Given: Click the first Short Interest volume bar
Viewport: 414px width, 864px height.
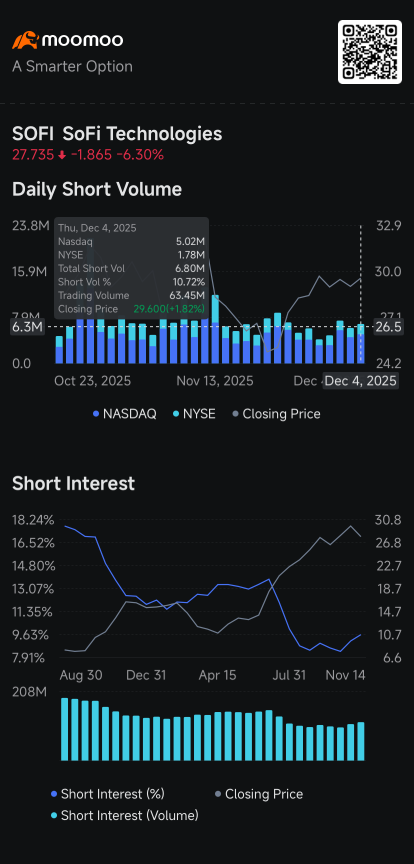Looking at the screenshot, I should (64, 730).
